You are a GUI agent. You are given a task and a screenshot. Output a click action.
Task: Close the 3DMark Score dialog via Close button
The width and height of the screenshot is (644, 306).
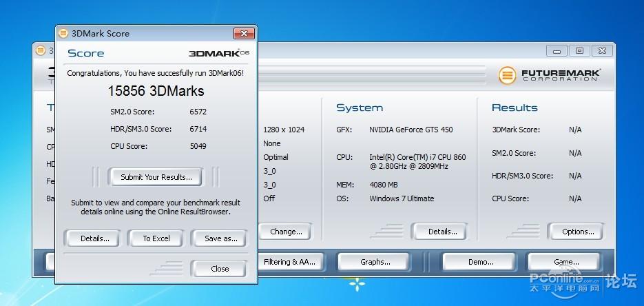[x=220, y=269]
